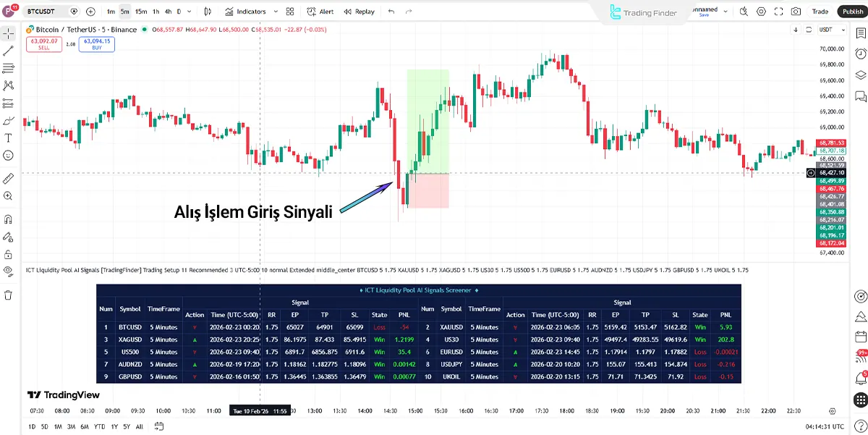Click the red SELL price button
The height and width of the screenshot is (435, 868).
pos(43,43)
